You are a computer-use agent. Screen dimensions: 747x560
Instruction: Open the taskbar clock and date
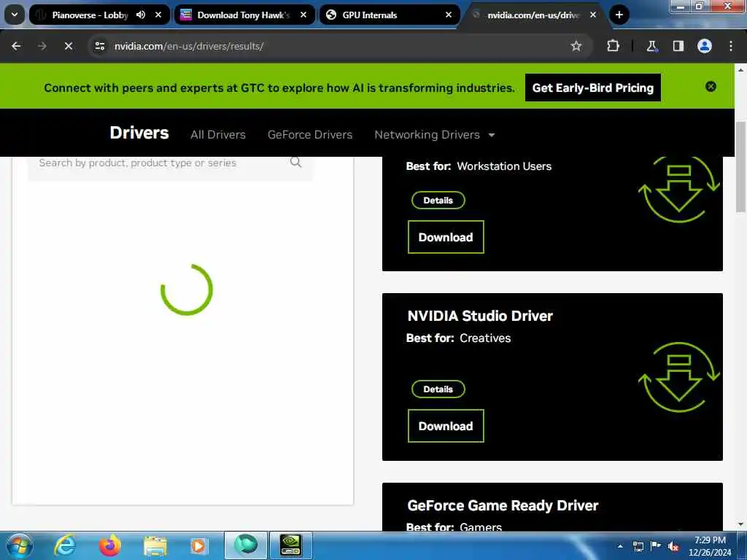710,546
